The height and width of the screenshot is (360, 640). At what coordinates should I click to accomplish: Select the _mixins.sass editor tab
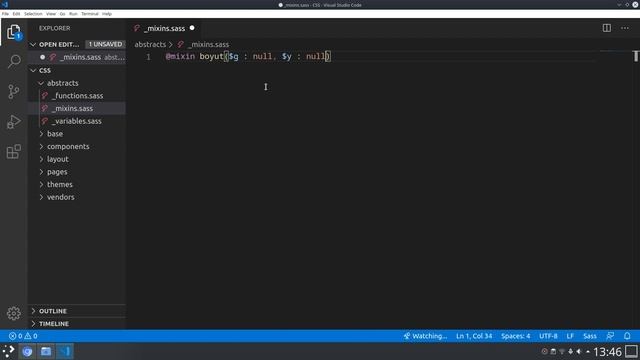tap(164, 28)
